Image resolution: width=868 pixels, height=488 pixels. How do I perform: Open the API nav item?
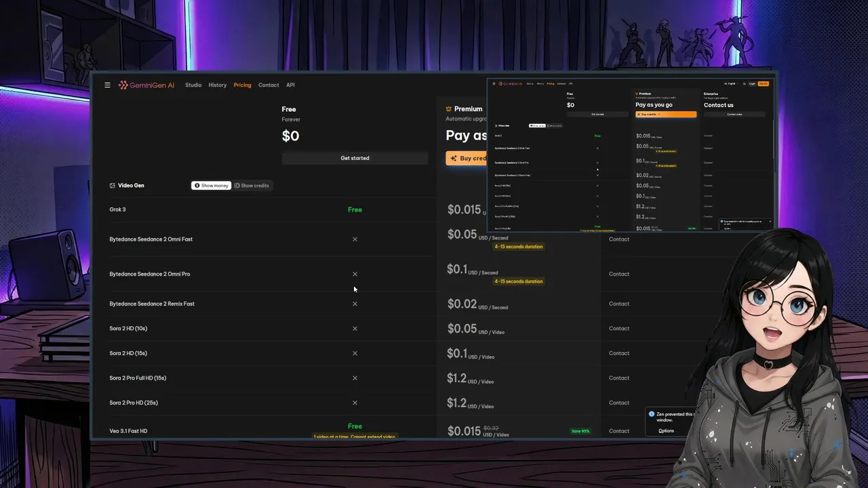290,85
